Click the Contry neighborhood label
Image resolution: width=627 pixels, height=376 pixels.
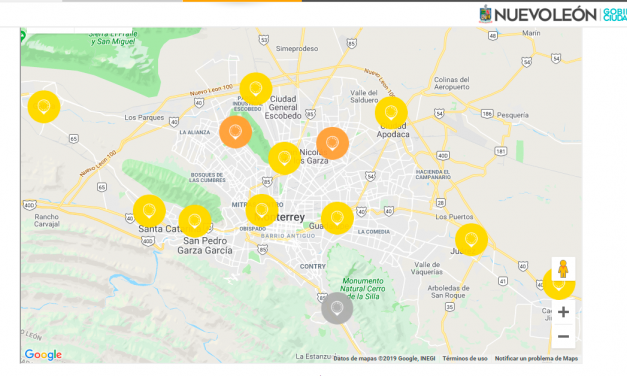pyautogui.click(x=313, y=266)
